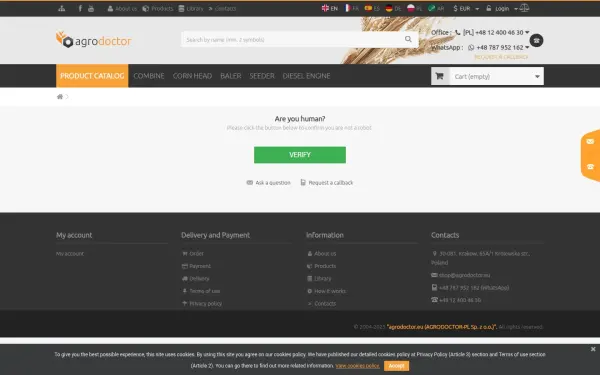Viewport: 600px width, 375px height.
Task: Click agrodoctor.eu copyright link
Action: click(442, 327)
